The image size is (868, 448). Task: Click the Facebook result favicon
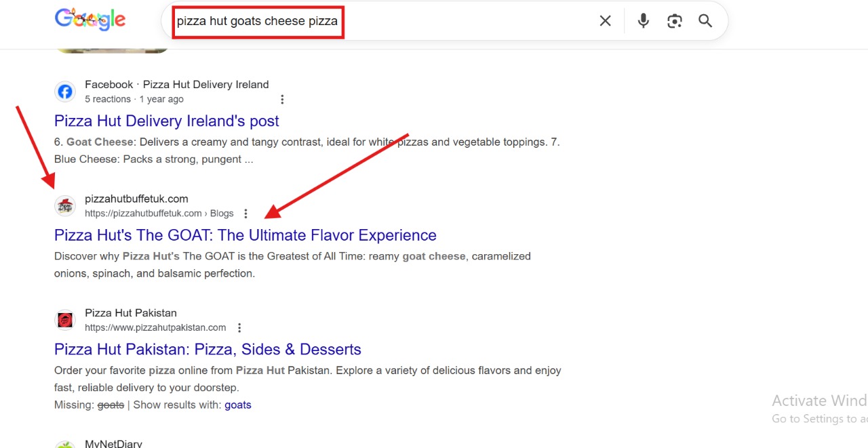click(x=65, y=91)
